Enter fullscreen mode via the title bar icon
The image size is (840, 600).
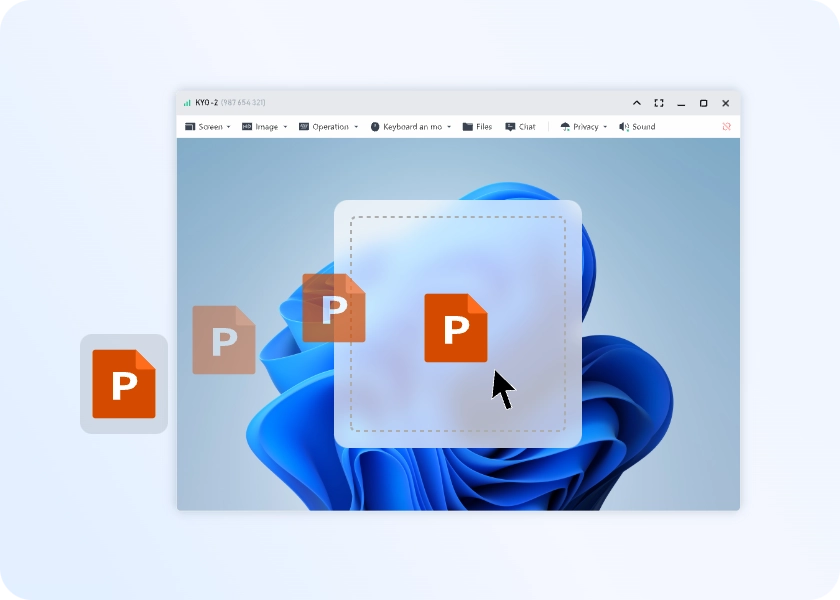coord(659,103)
